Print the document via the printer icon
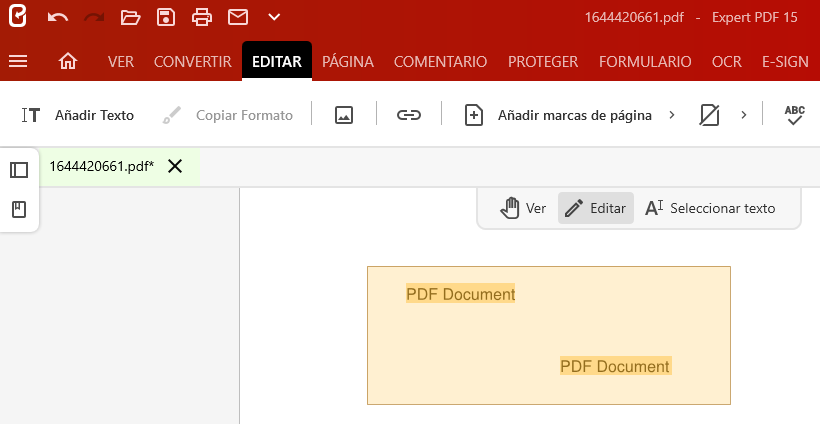This screenshot has height=424, width=820. point(202,17)
